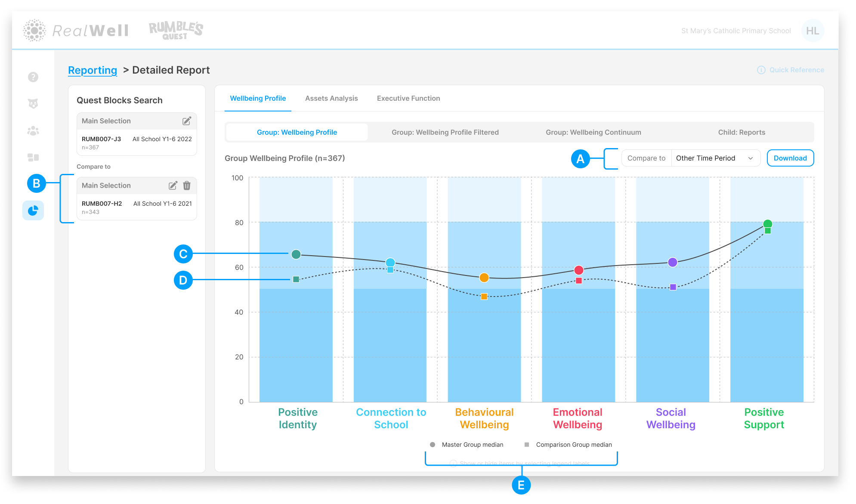Open the dashboard blocks sidebar icon

pos(33,158)
